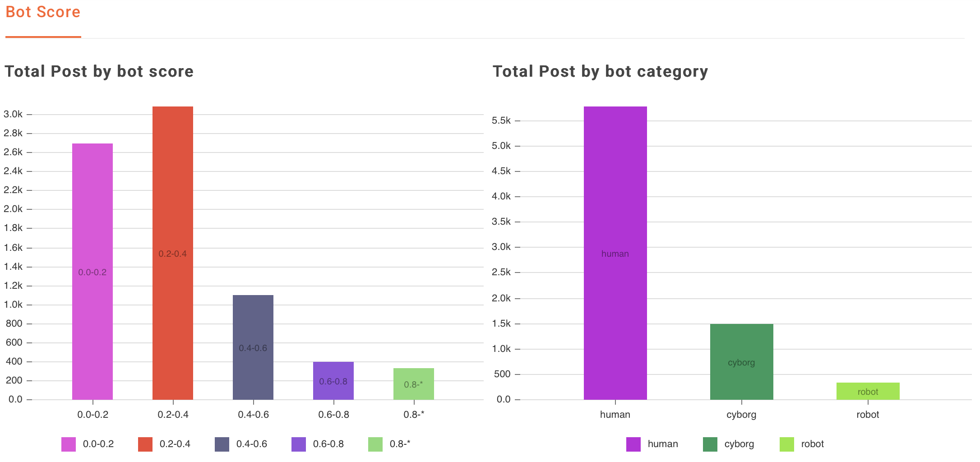The width and height of the screenshot is (980, 462).
Task: Click the 'Total Post by bot category' heading
Action: point(600,72)
